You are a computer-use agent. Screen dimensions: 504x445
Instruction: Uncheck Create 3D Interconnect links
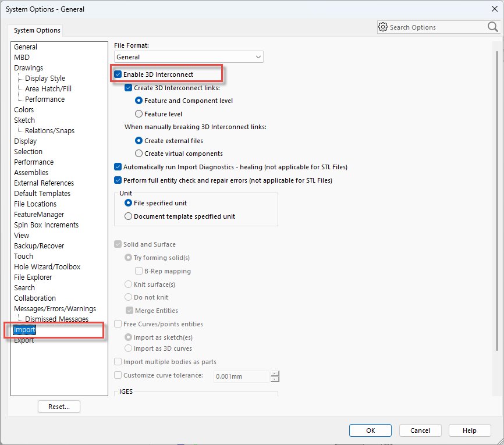coord(128,88)
